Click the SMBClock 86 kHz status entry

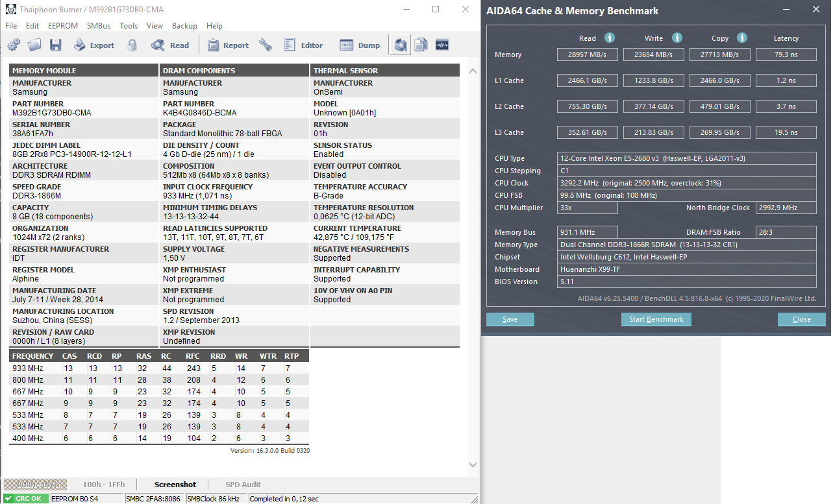point(215,499)
